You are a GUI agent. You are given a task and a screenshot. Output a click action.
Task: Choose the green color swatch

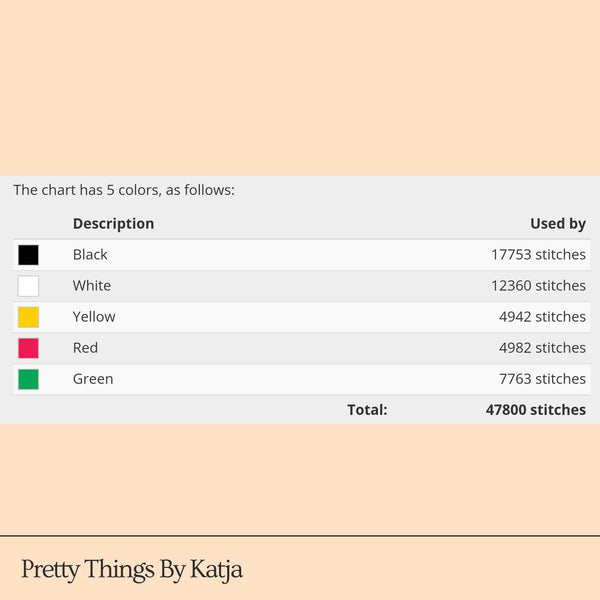pos(28,379)
